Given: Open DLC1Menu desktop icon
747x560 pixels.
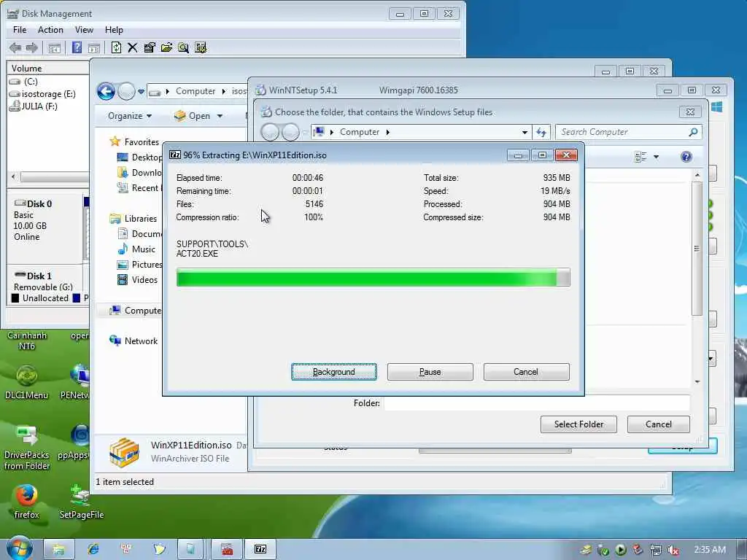Looking at the screenshot, I should tap(27, 382).
